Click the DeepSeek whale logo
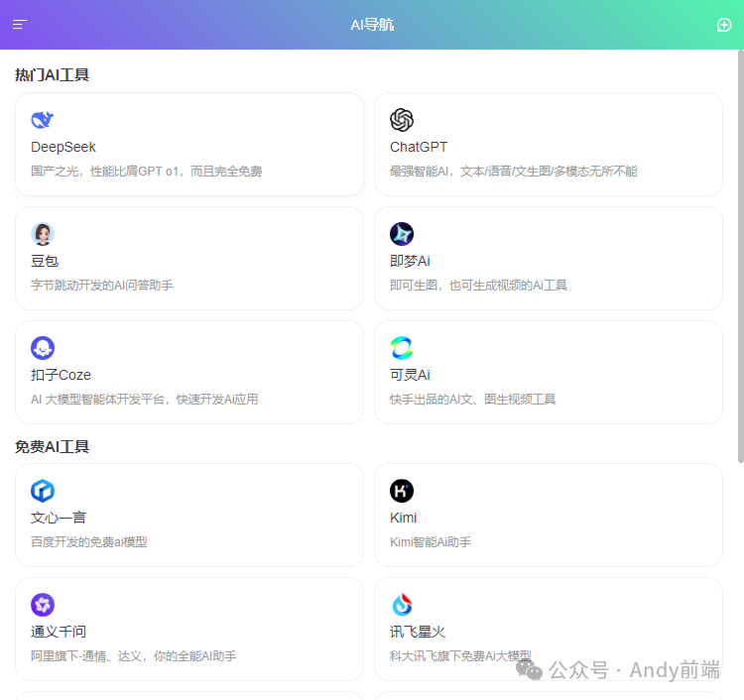This screenshot has height=700, width=744. pos(43,120)
